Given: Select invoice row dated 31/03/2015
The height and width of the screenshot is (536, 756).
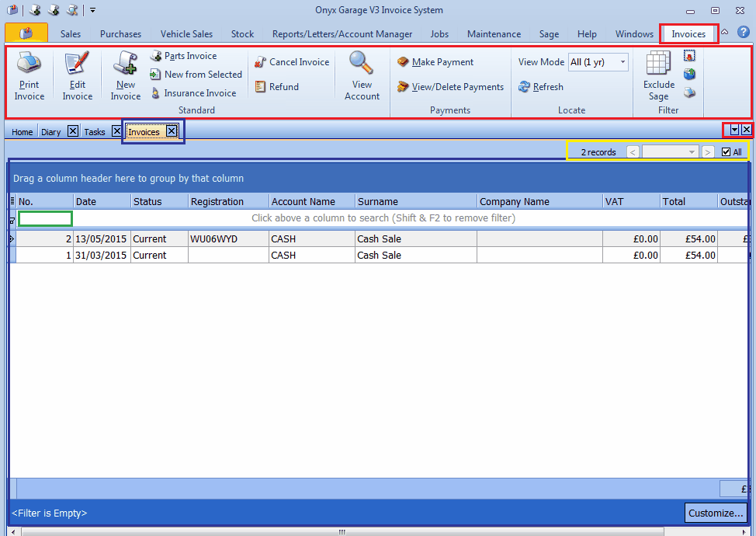Looking at the screenshot, I should (x=379, y=256).
